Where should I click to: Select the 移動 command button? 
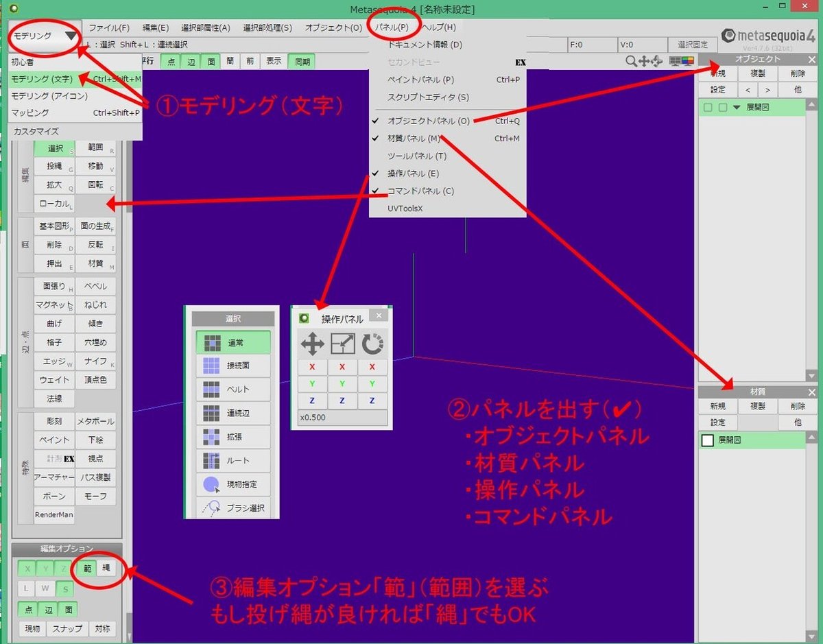[x=95, y=167]
